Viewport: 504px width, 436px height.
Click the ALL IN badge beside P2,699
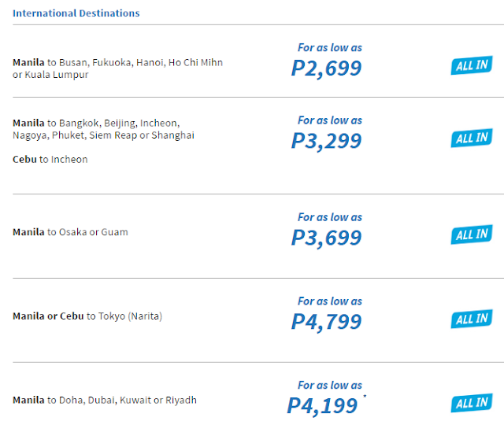(x=472, y=65)
